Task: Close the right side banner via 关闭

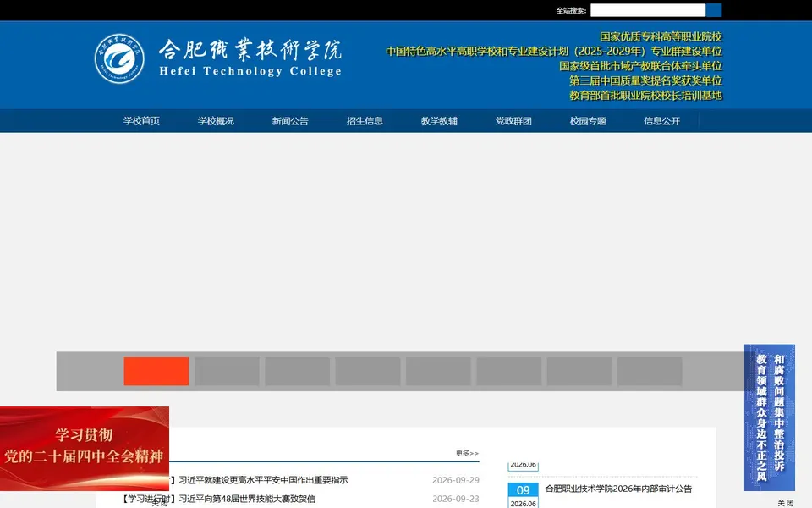Action: [785, 503]
